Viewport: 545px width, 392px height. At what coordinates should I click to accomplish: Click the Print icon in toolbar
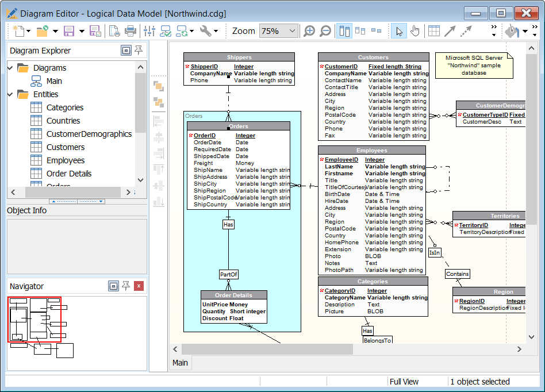pyautogui.click(x=131, y=31)
